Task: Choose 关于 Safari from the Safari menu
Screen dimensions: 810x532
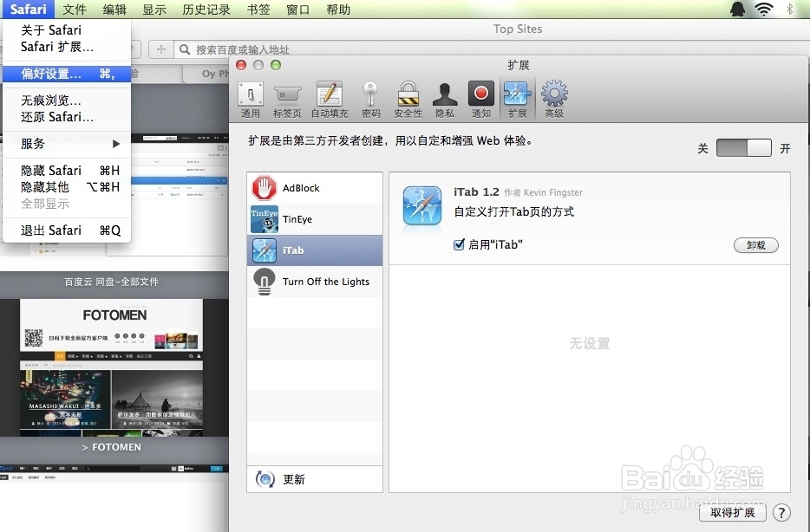Action: click(x=67, y=30)
